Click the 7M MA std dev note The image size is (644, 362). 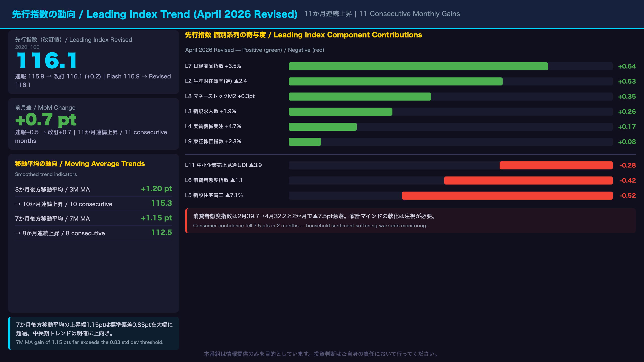click(94, 333)
